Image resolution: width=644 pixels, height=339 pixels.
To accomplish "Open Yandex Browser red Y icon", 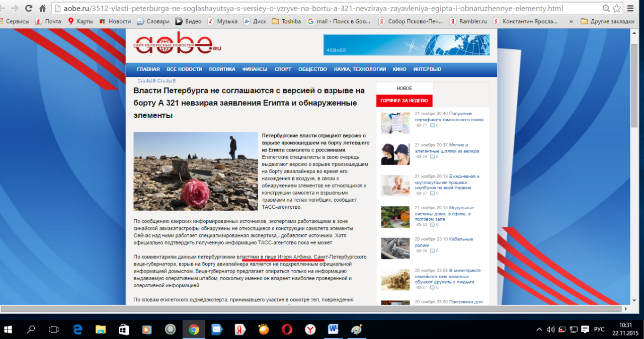I will (310, 329).
